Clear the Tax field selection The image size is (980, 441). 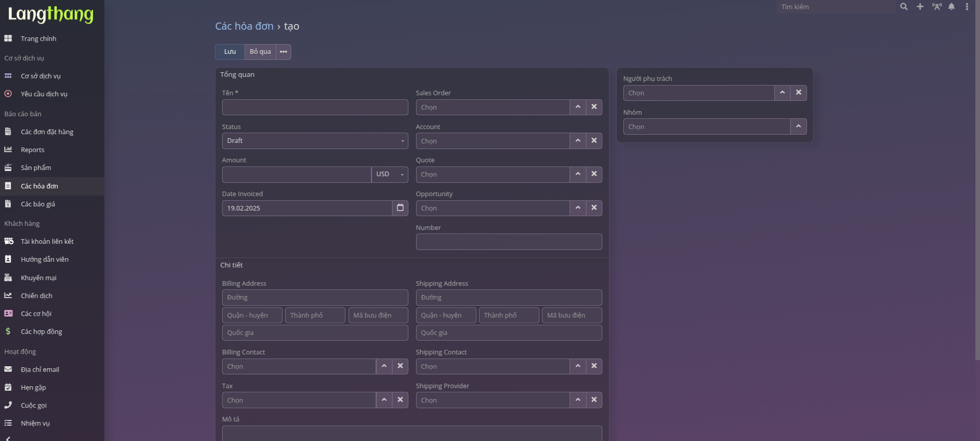point(400,400)
